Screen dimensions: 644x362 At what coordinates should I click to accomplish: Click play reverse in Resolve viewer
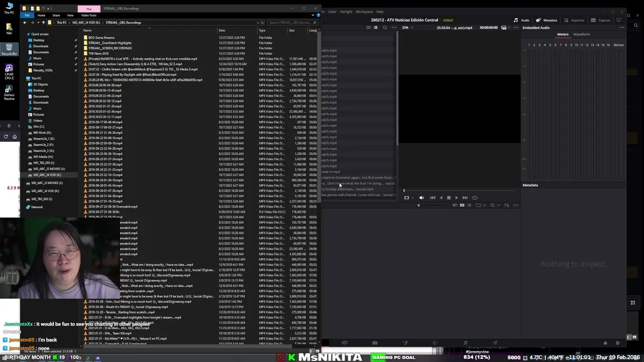[441, 198]
